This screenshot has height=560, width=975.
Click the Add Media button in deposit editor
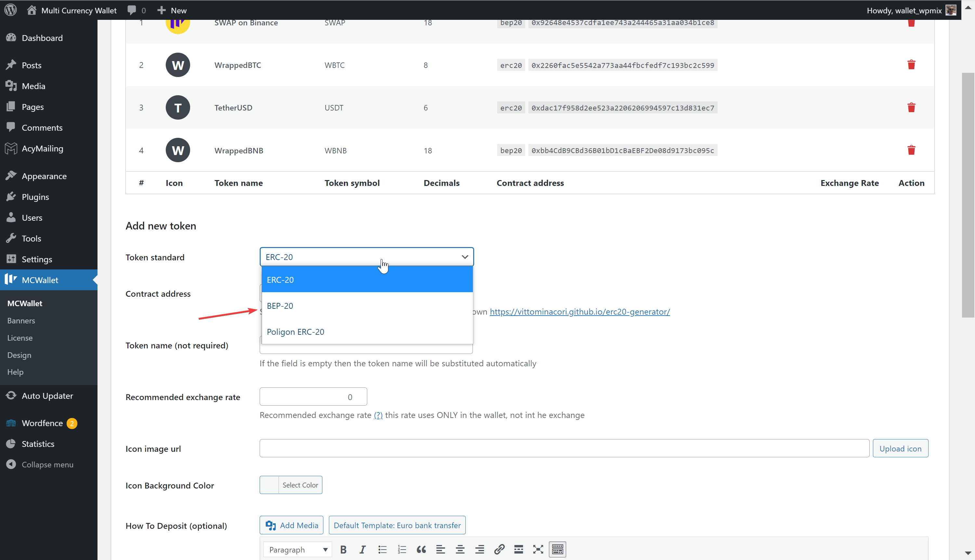[291, 525]
